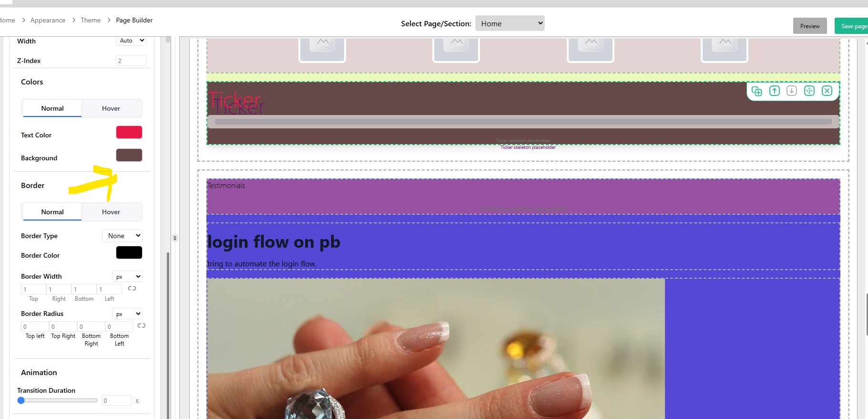Click the Border Width Right input
The height and width of the screenshot is (419, 868).
pos(59,289)
